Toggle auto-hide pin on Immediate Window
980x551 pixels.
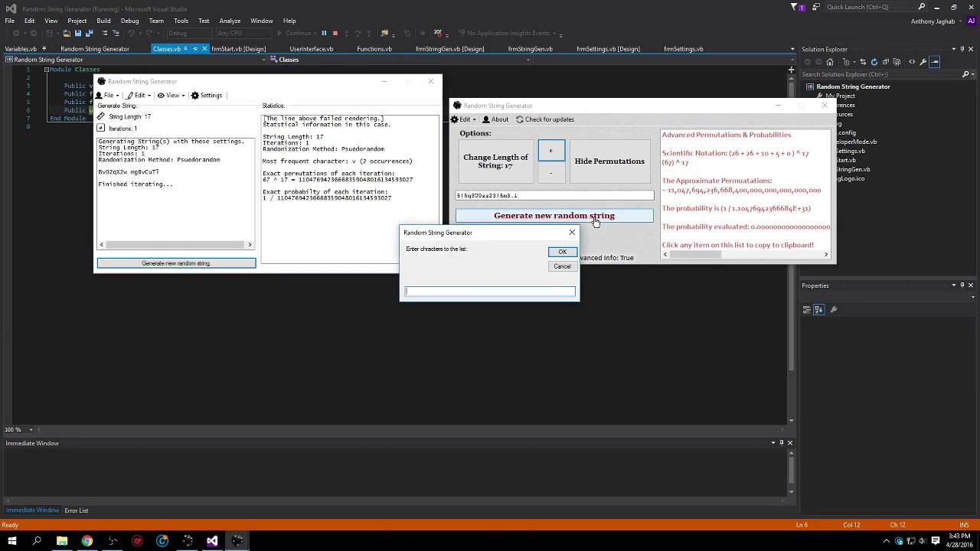pos(782,442)
